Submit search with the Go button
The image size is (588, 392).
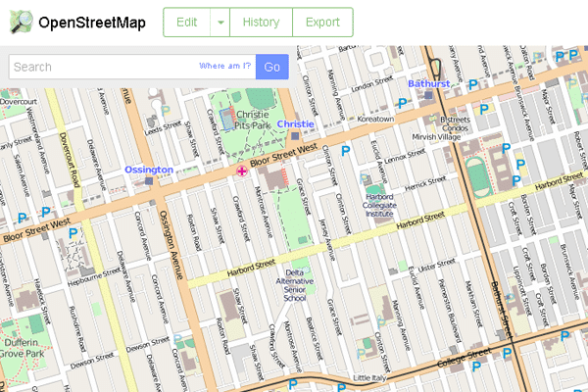point(272,67)
